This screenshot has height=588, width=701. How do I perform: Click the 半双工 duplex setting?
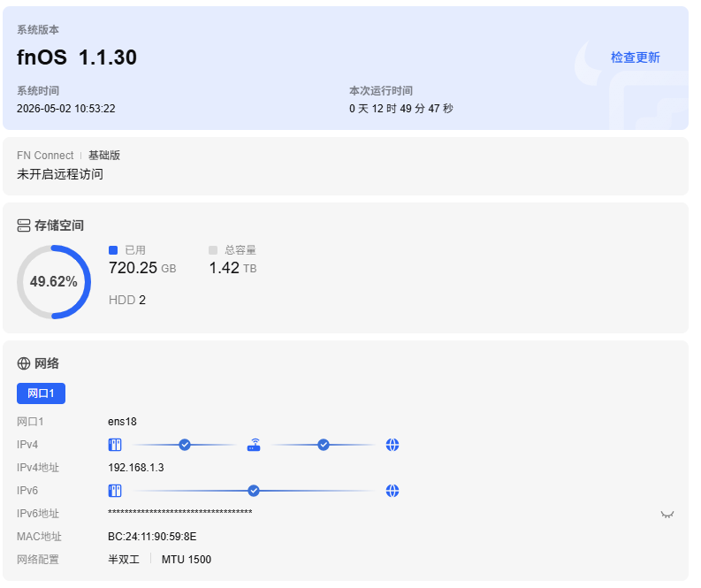click(x=124, y=559)
